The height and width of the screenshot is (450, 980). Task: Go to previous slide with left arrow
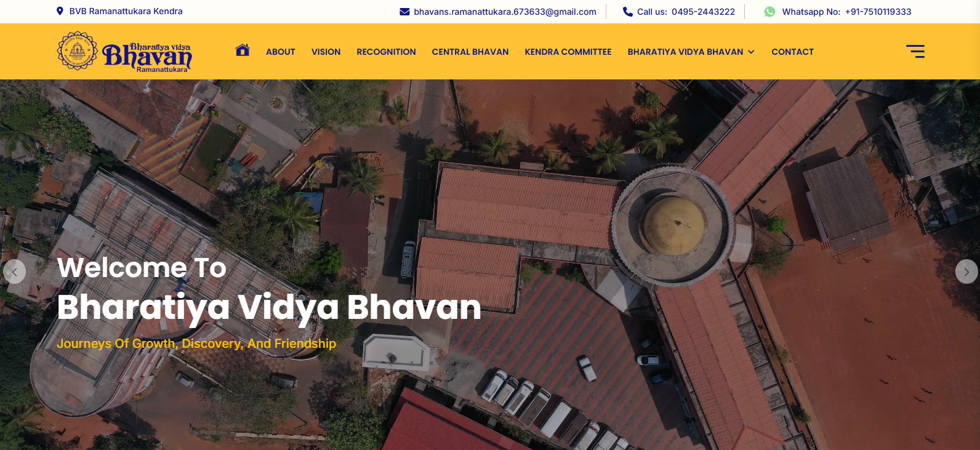[14, 271]
